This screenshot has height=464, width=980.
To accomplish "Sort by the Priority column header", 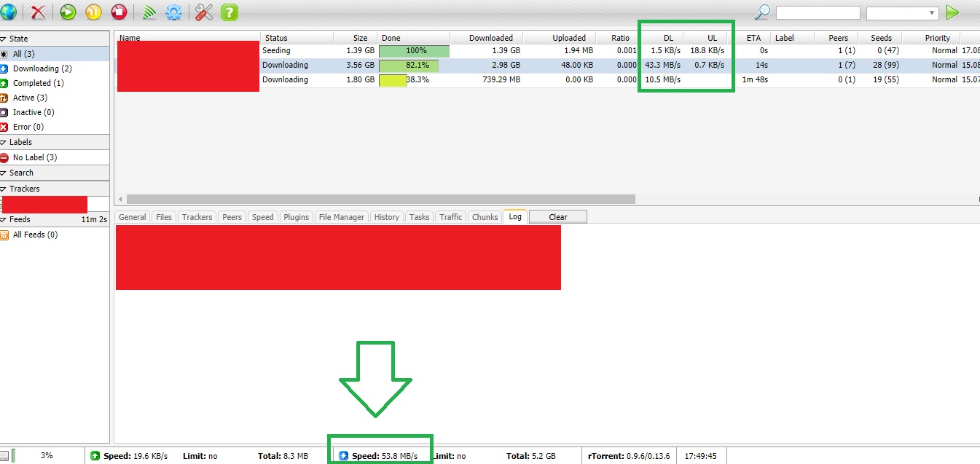I will (931, 38).
